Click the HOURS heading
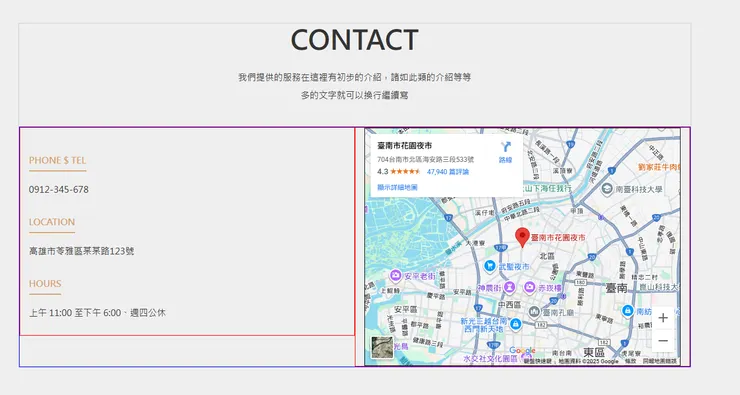Screen dimensions: 740x395 pos(45,284)
